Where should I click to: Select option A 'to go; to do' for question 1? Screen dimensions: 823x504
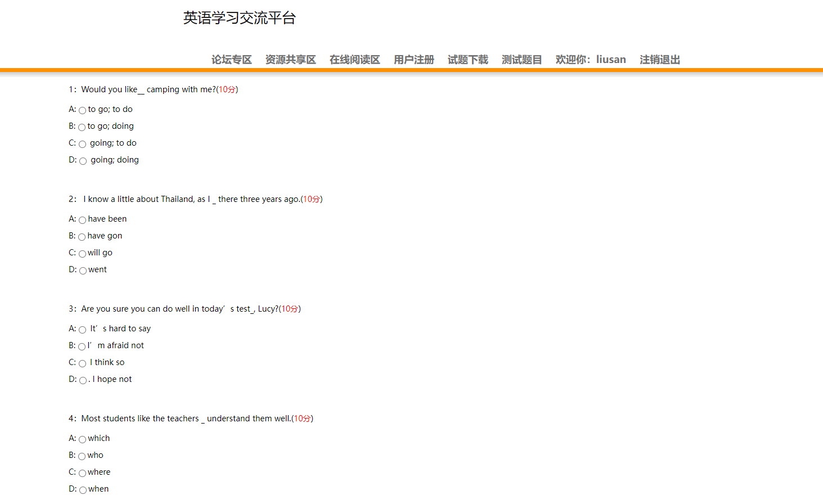(82, 110)
